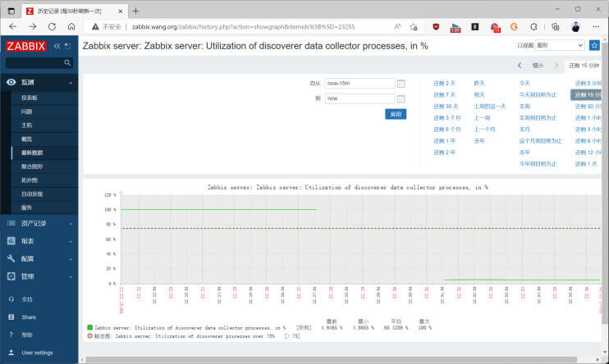The width and height of the screenshot is (609, 364).
Task: Expand the 资产记录 menu section
Action: (71, 224)
